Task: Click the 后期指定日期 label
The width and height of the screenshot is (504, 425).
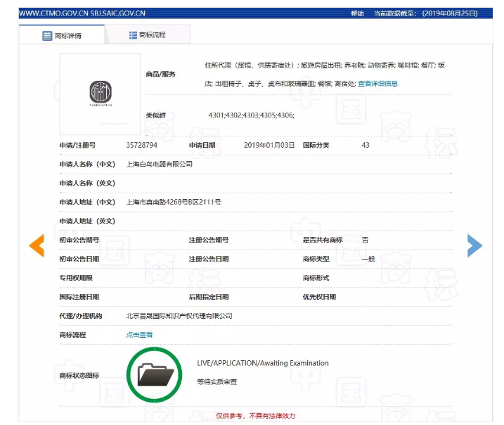Action: pyautogui.click(x=209, y=297)
